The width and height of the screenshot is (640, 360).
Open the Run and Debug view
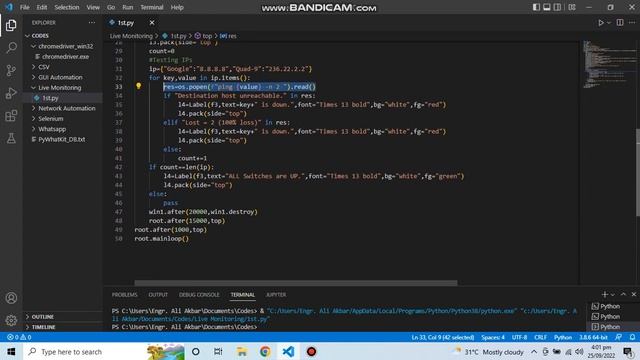click(x=11, y=93)
